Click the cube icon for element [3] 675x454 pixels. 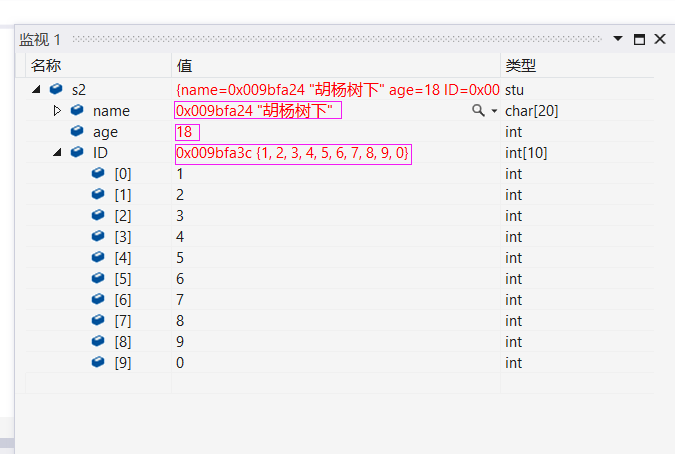click(x=98, y=236)
